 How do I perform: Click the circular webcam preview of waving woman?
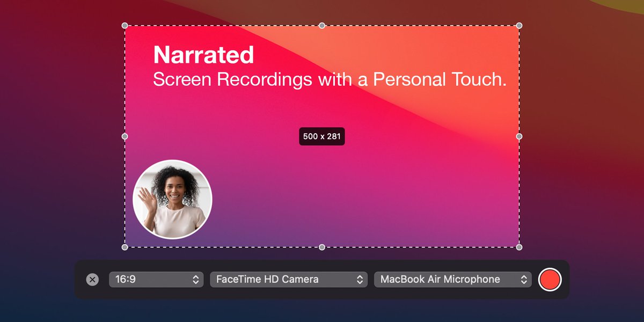pos(172,199)
